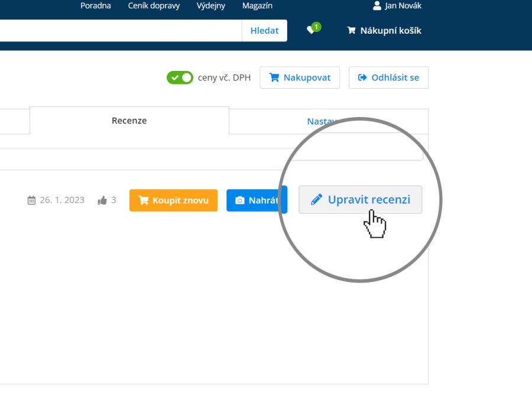Click the pencil icon on Upravit recenzi
Screen dimensions: 532x399
[x=316, y=199]
